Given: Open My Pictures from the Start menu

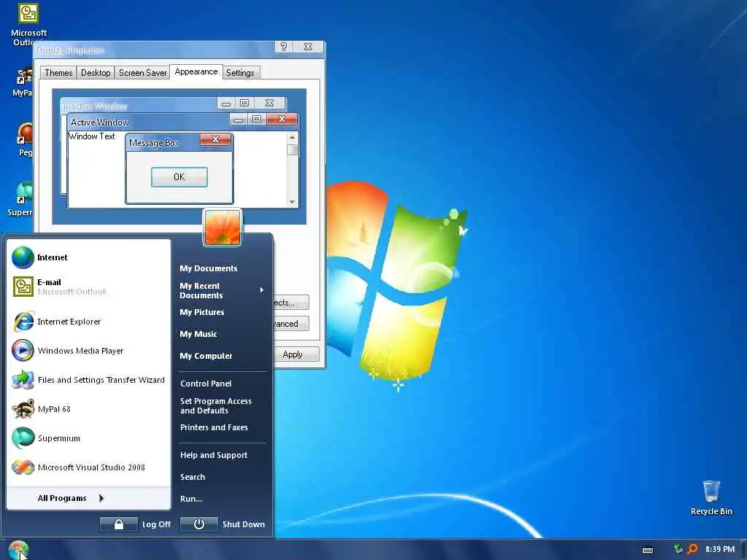Looking at the screenshot, I should (x=202, y=312).
